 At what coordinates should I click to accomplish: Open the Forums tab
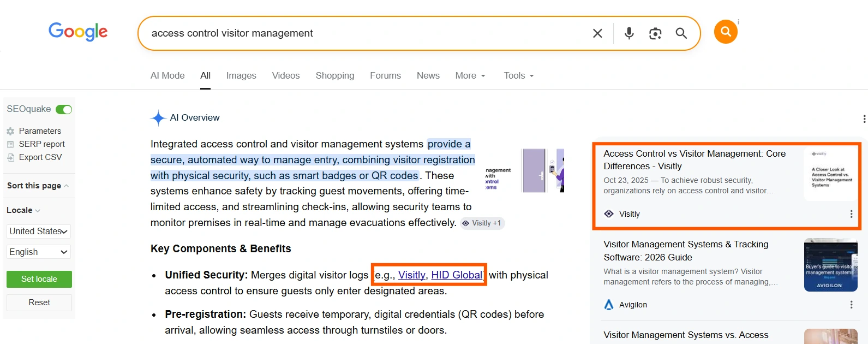click(385, 76)
